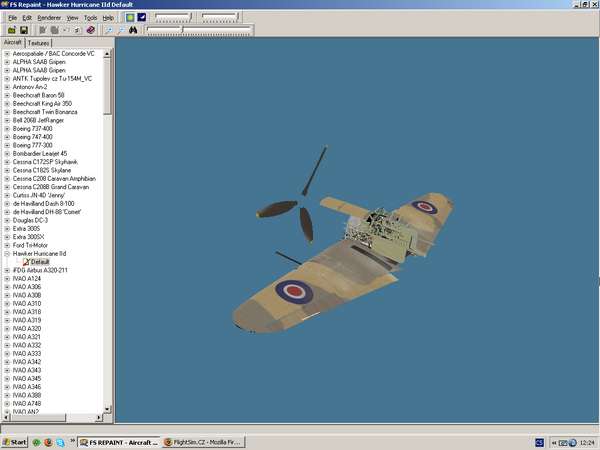
Task: Open the Tools menu
Action: (x=90, y=18)
